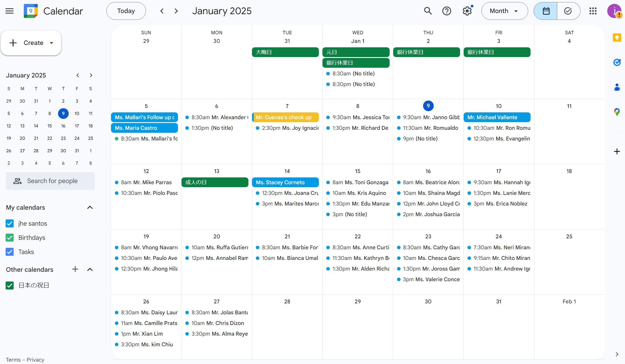Image resolution: width=625 pixels, height=364 pixels.
Task: Open the Google apps grid
Action: [593, 11]
